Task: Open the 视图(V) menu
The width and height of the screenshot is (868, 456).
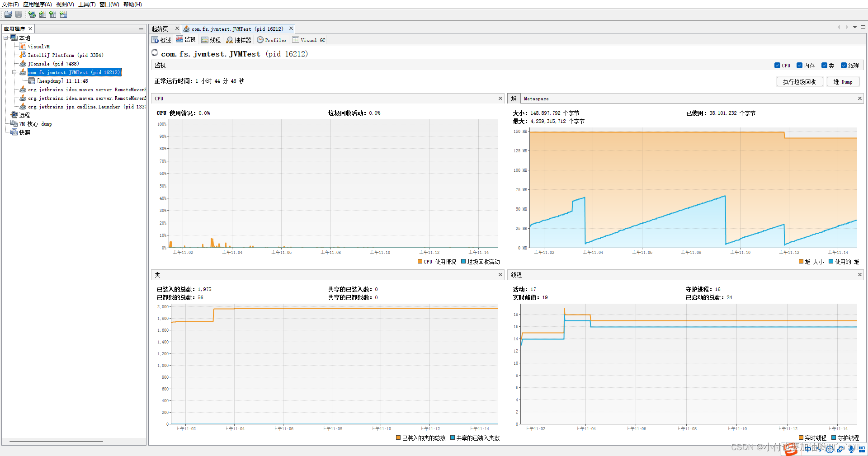Action: click(x=65, y=5)
